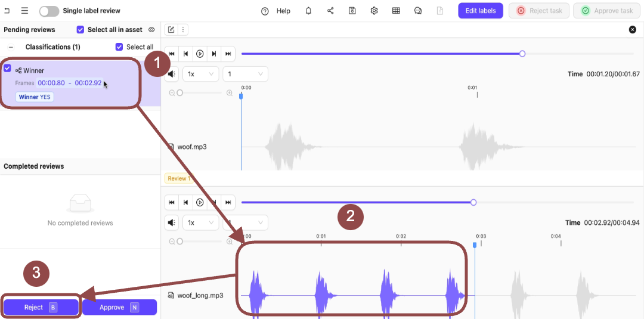Click Edit labels button
This screenshot has width=644, height=319.
click(481, 11)
